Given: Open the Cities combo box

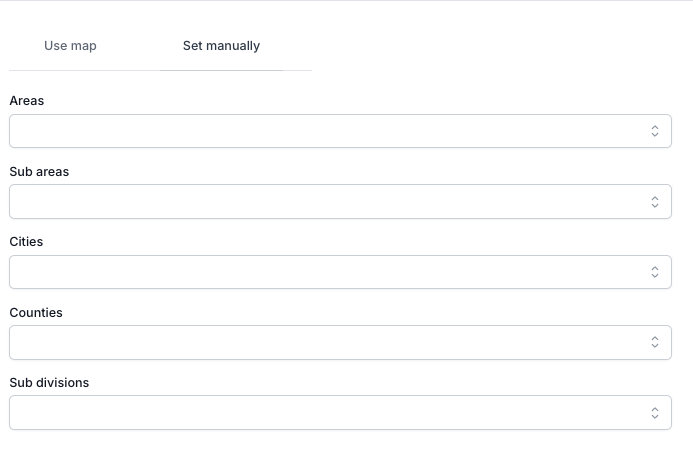Looking at the screenshot, I should [340, 272].
